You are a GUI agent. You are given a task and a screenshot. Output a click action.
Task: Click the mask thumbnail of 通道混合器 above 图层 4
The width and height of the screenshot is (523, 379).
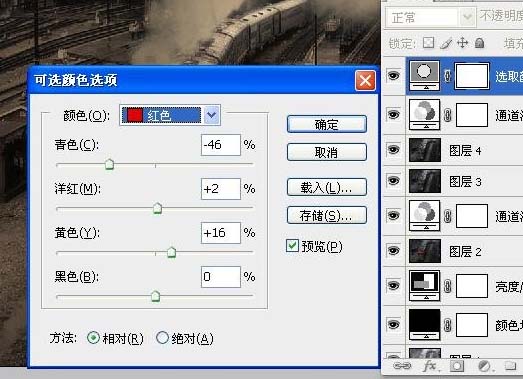pos(472,115)
